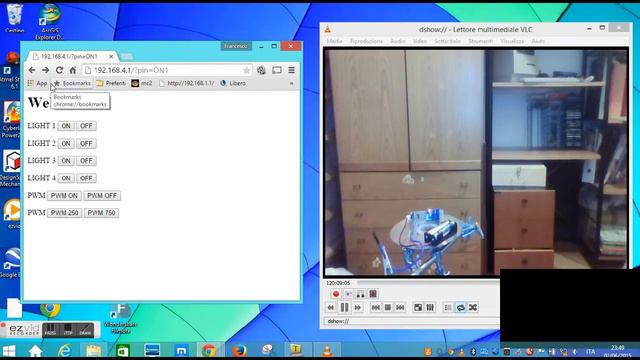The width and height of the screenshot is (640, 360).
Task: Turn LIGHT 4 ON
Action: (66, 178)
